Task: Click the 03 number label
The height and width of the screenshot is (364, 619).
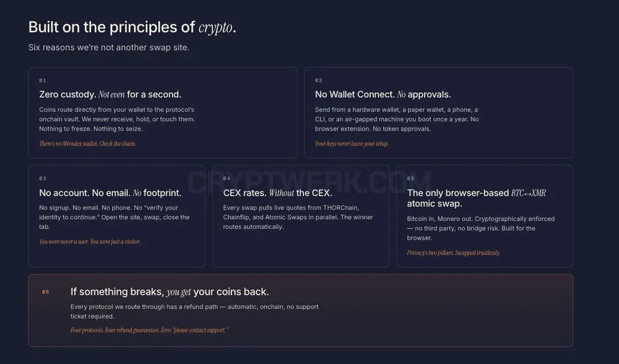Action: (43, 178)
